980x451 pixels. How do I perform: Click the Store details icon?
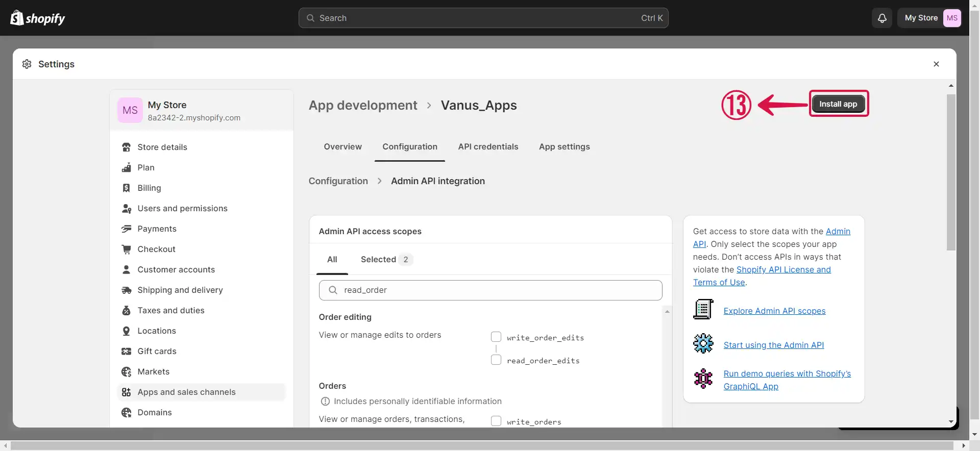point(127,147)
